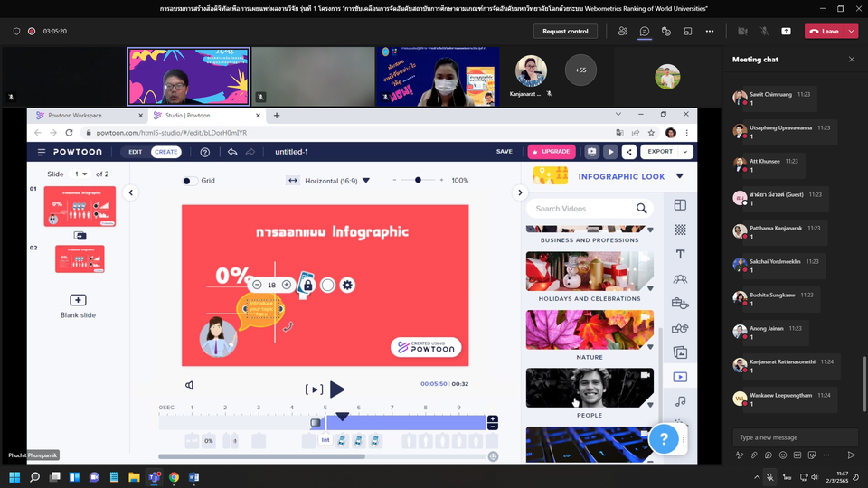Viewport: 868px width, 488px height.
Task: Collapse the slides panel with left chevron
Action: click(130, 192)
